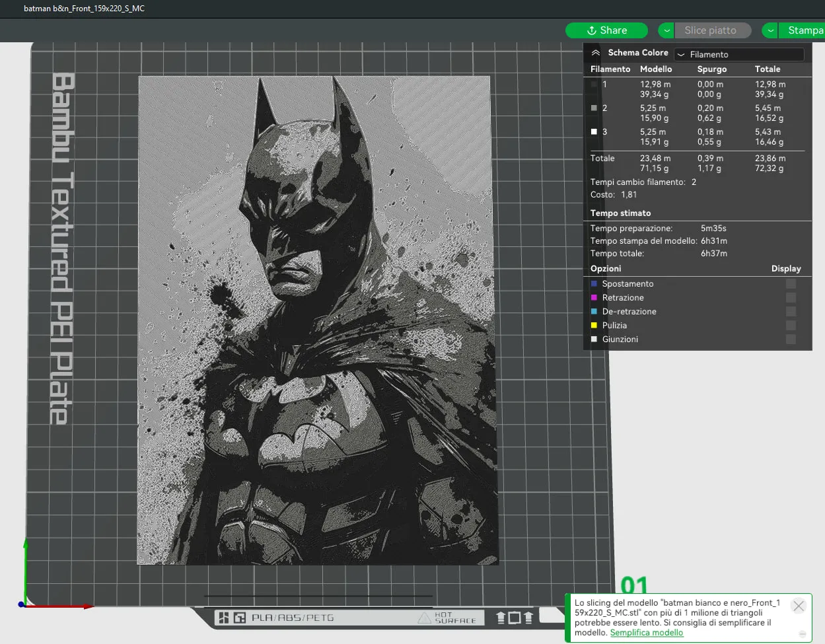Toggle the De-retrazione display checkbox
The image size is (825, 644).
pos(791,311)
